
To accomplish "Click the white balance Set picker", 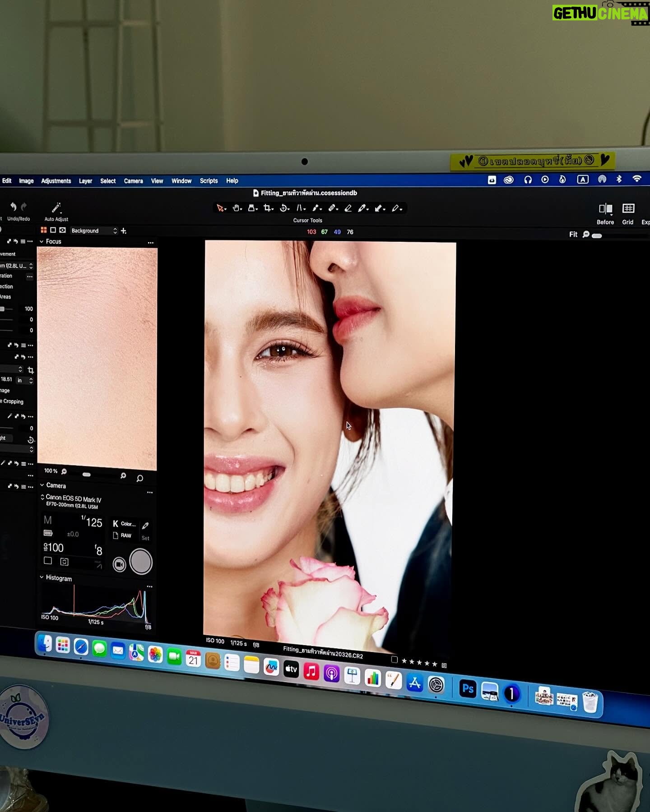I will click(145, 531).
